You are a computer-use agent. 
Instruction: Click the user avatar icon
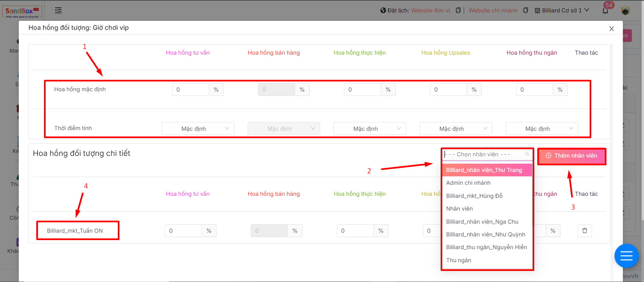[625, 11]
